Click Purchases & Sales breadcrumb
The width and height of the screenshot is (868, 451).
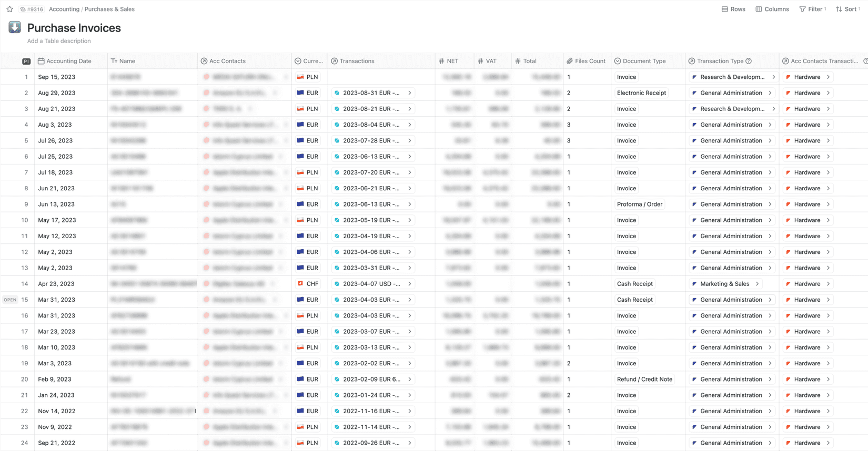click(x=109, y=9)
